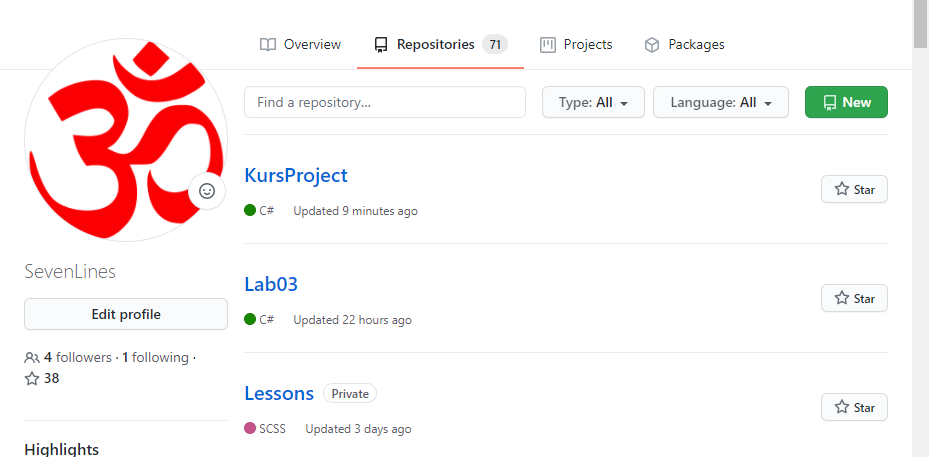929x457 pixels.
Task: Click the repo icon inside New button
Action: tap(830, 103)
